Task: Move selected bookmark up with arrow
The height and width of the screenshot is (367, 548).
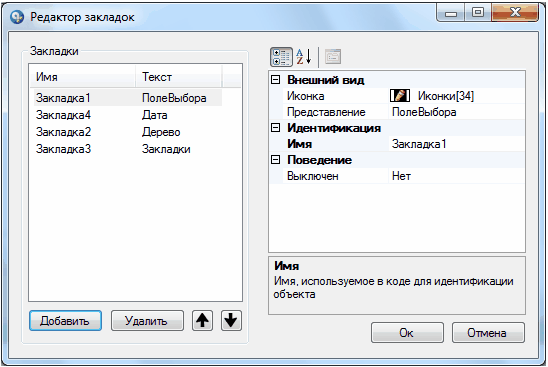Action: coord(202,320)
